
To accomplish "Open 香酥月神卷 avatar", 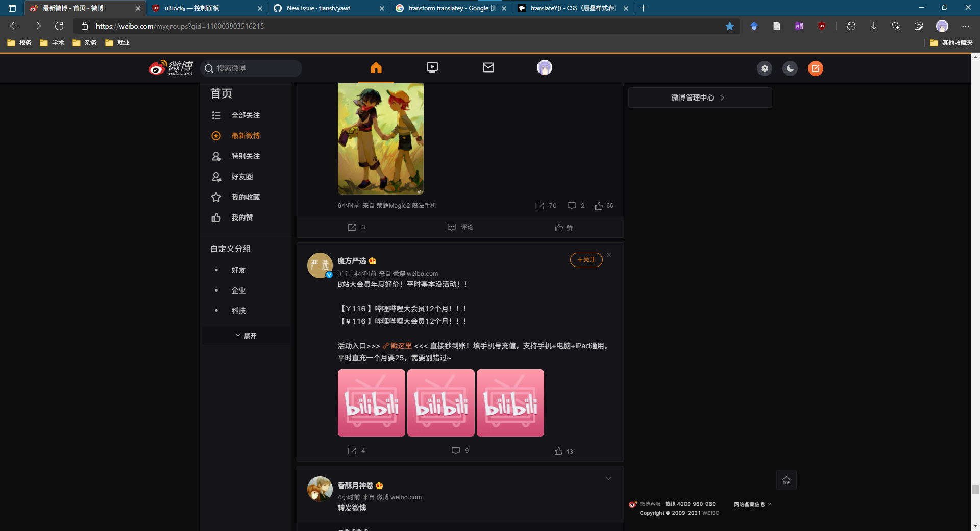I will (x=320, y=489).
